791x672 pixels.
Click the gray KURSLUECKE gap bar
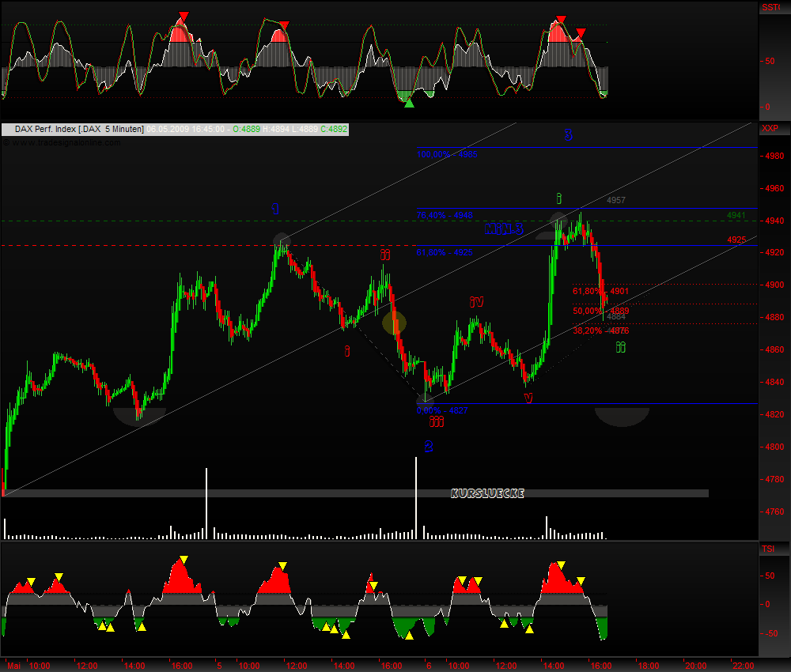[356, 493]
